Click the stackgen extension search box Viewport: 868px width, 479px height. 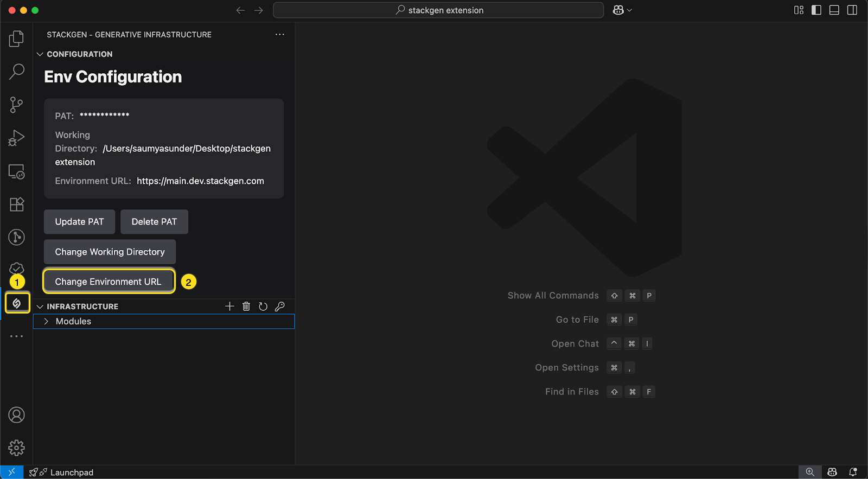pos(438,10)
